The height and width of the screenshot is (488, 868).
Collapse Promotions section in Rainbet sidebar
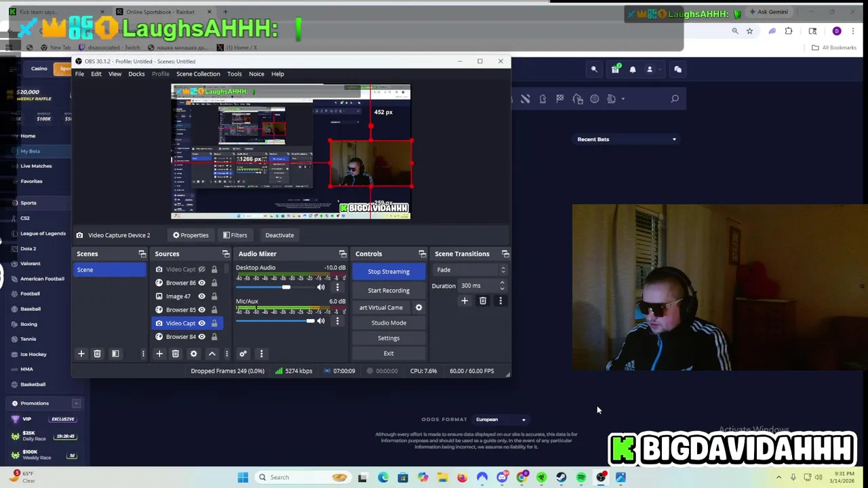(x=76, y=403)
